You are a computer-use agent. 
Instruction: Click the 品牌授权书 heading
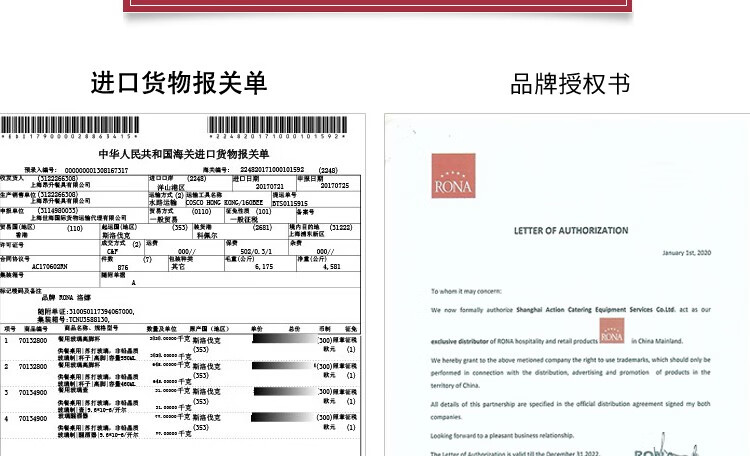(570, 84)
